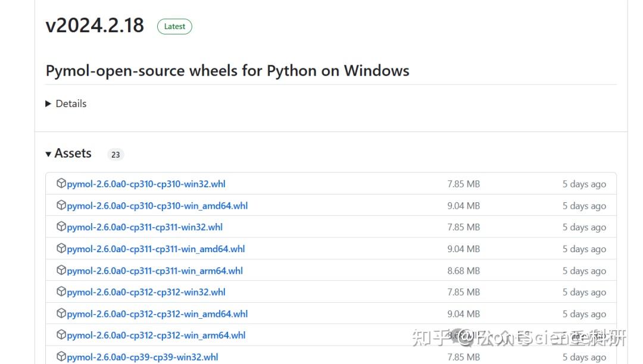Screen dimensions: 643x364
Task: Click package icon beside cp312 win32 wheel
Action: click(x=61, y=291)
